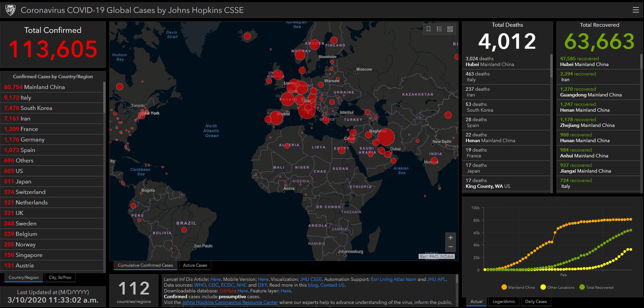Open the NHC data source link

coord(242,285)
